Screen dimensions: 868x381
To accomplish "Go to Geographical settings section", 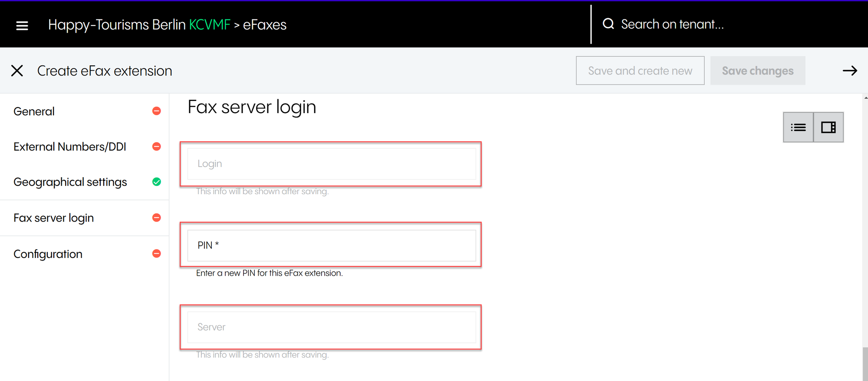I will (70, 182).
